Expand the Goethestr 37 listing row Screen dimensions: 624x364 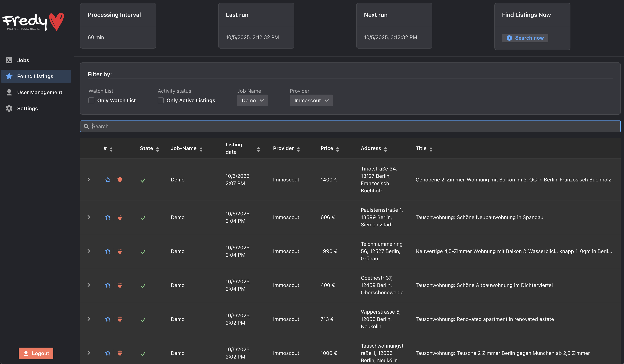click(89, 285)
